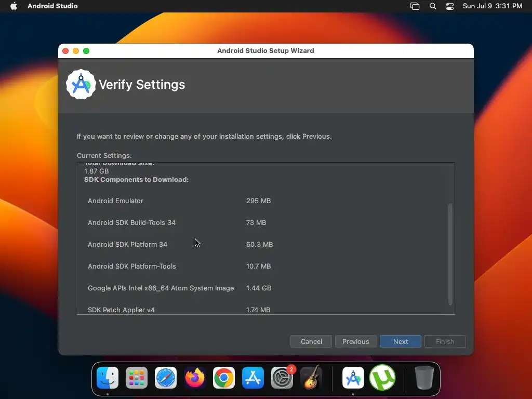This screenshot has height=399, width=532.
Task: Click the Current Settings scrollbar thumb
Action: tap(450, 254)
